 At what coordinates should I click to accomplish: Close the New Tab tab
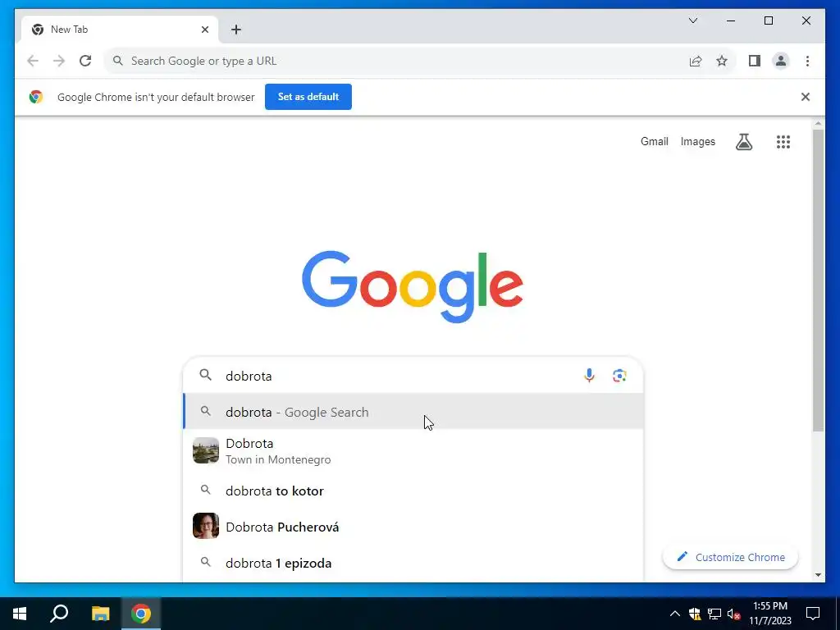tap(204, 30)
